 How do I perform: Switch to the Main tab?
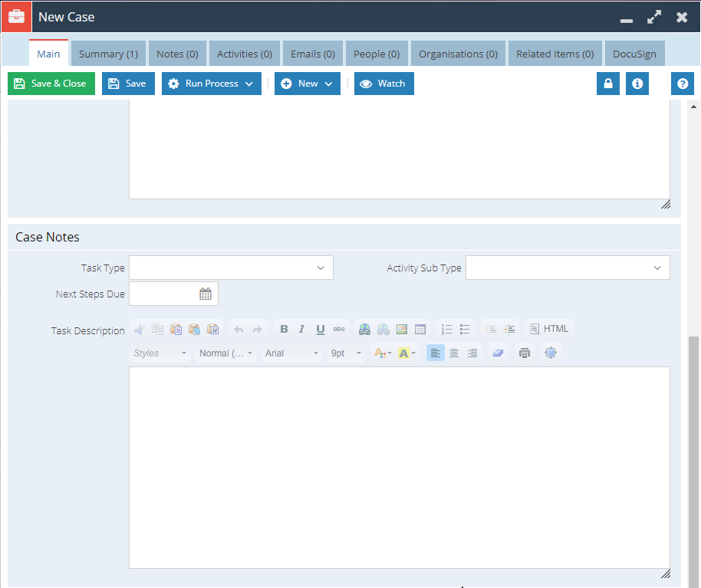(48, 54)
